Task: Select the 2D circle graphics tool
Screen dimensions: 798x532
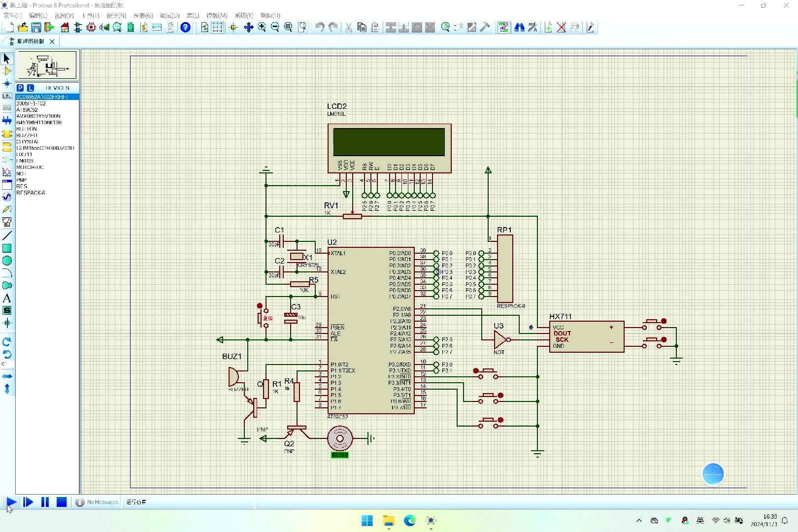Action: pyautogui.click(x=7, y=261)
